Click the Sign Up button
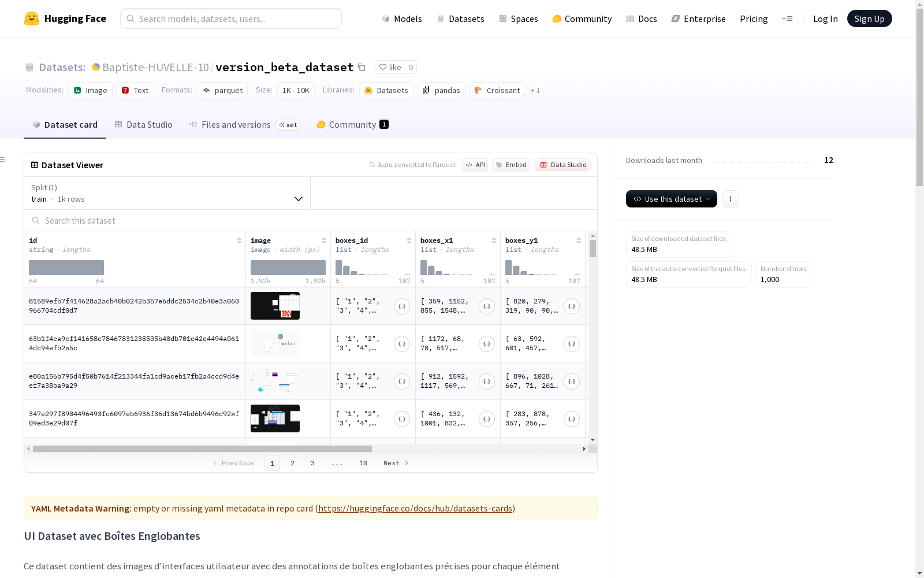 coord(869,18)
